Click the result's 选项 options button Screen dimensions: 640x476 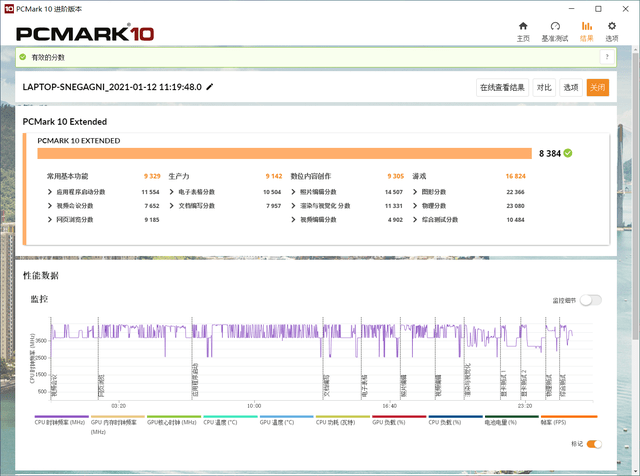click(570, 87)
